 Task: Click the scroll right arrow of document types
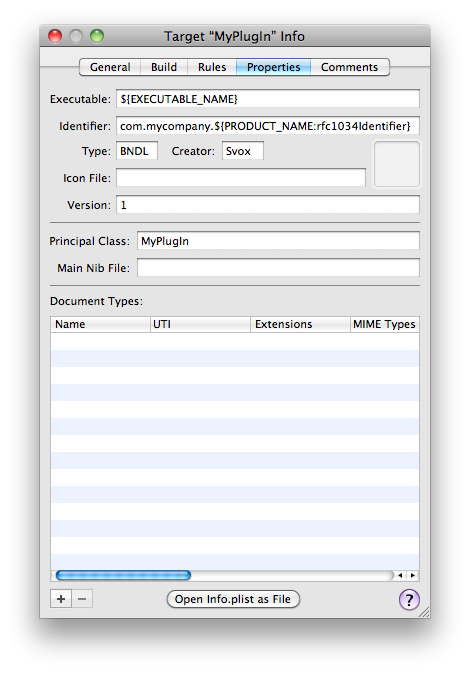(412, 576)
